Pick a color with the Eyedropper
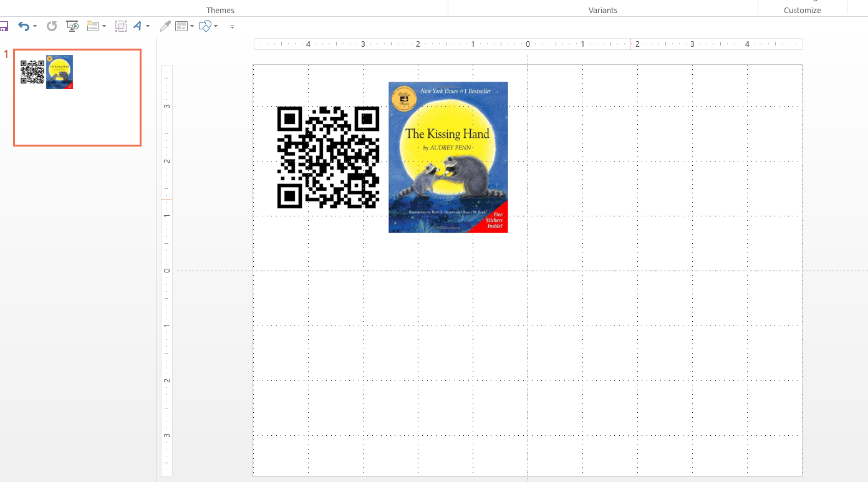This screenshot has width=868, height=482. 165,26
